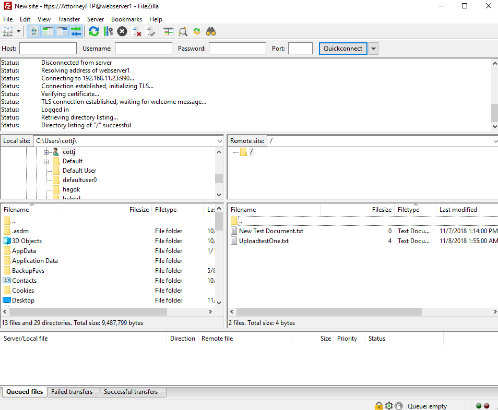The height and width of the screenshot is (410, 498).
Task: Select the AppData local folder
Action: (24, 251)
